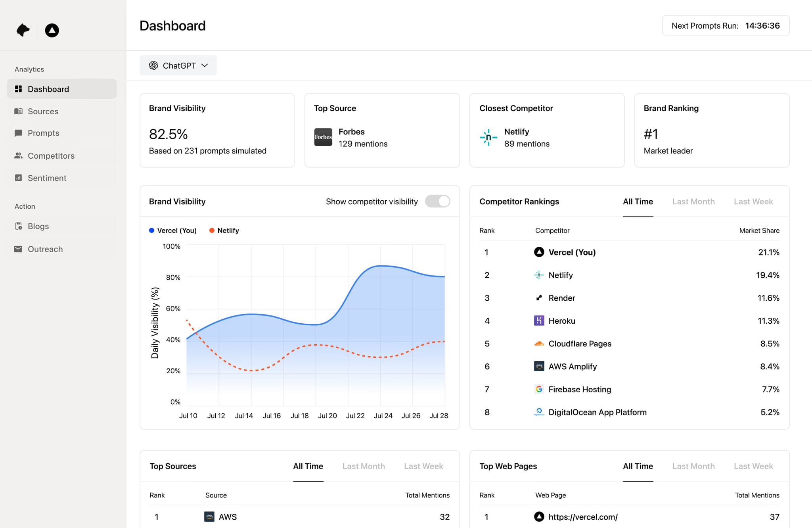Open the ChatGPT model dropdown

click(x=178, y=65)
